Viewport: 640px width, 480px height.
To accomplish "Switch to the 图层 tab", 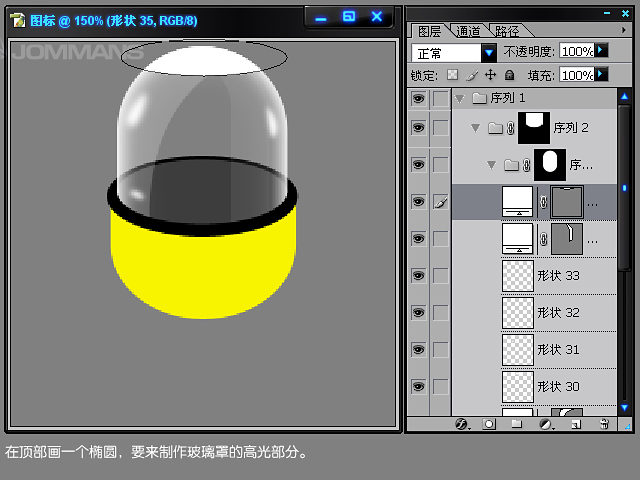I will (429, 31).
